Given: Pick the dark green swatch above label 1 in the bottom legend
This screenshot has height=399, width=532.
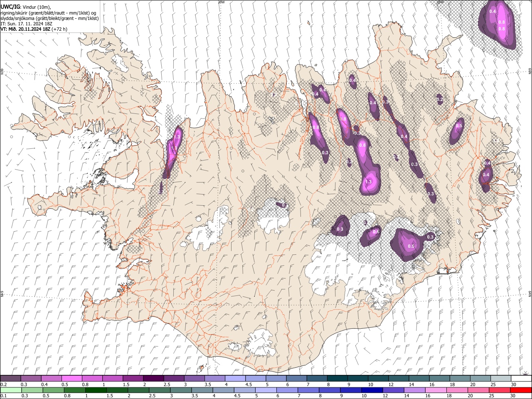Looking at the screenshot, I should point(96,390).
